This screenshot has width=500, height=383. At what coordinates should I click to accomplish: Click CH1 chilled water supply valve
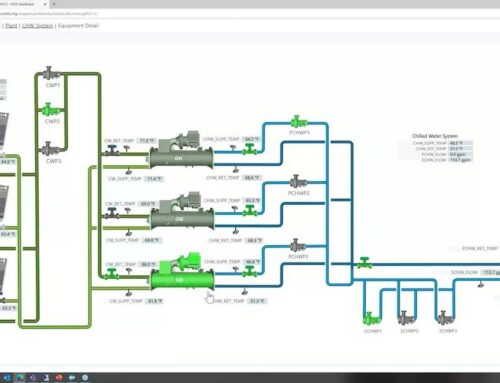[250, 149]
